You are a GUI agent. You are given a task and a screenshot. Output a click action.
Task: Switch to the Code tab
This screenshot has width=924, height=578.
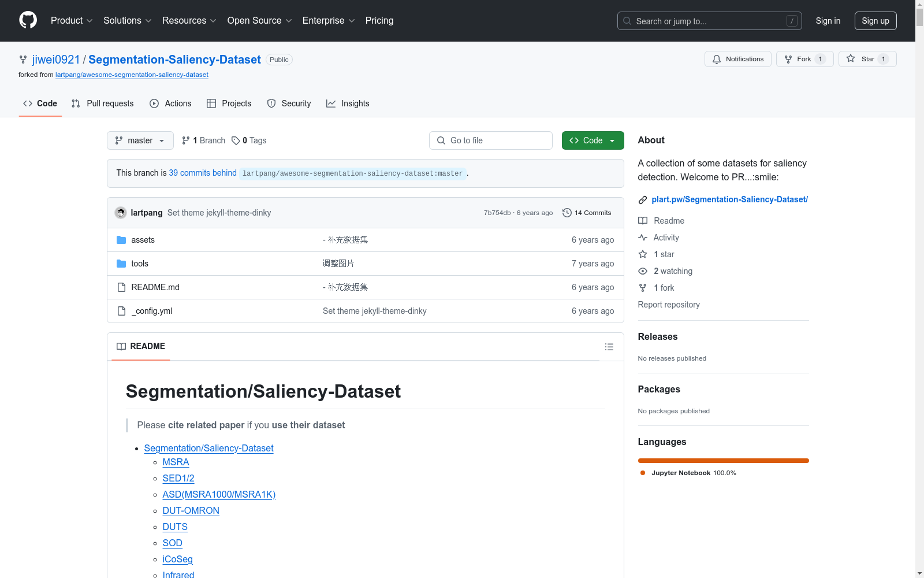[40, 103]
